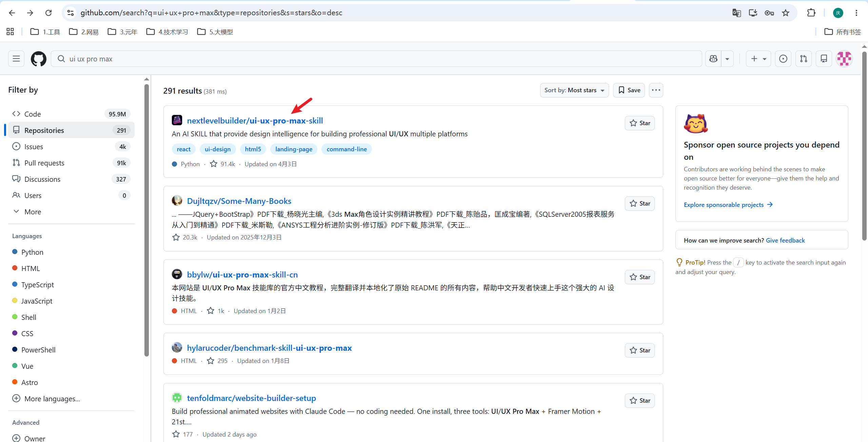Expand the Copilot dropdown arrow
868x442 pixels.
pyautogui.click(x=727, y=59)
